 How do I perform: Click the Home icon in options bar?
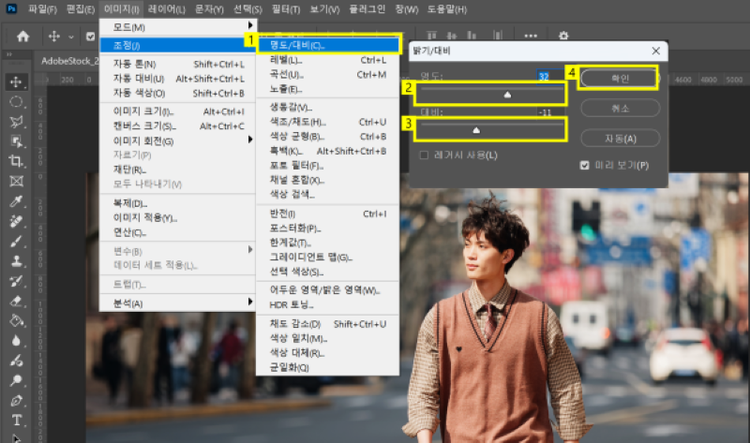23,36
